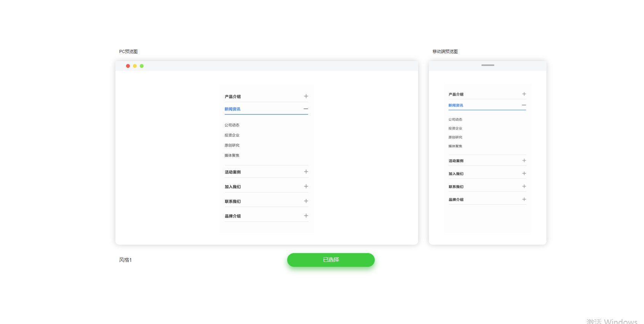The width and height of the screenshot is (644, 324).
Task: Click the mobile preview top handle bar
Action: point(487,65)
